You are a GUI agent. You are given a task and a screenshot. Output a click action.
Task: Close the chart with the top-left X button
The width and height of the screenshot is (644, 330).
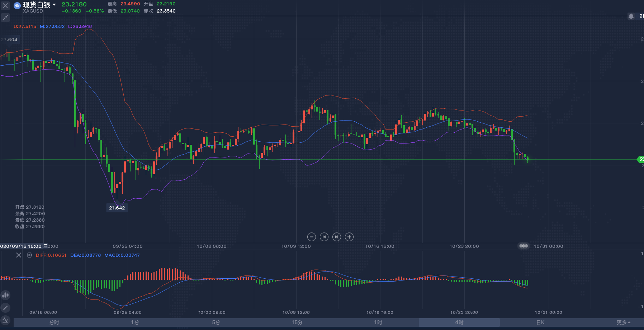[x=5, y=6]
